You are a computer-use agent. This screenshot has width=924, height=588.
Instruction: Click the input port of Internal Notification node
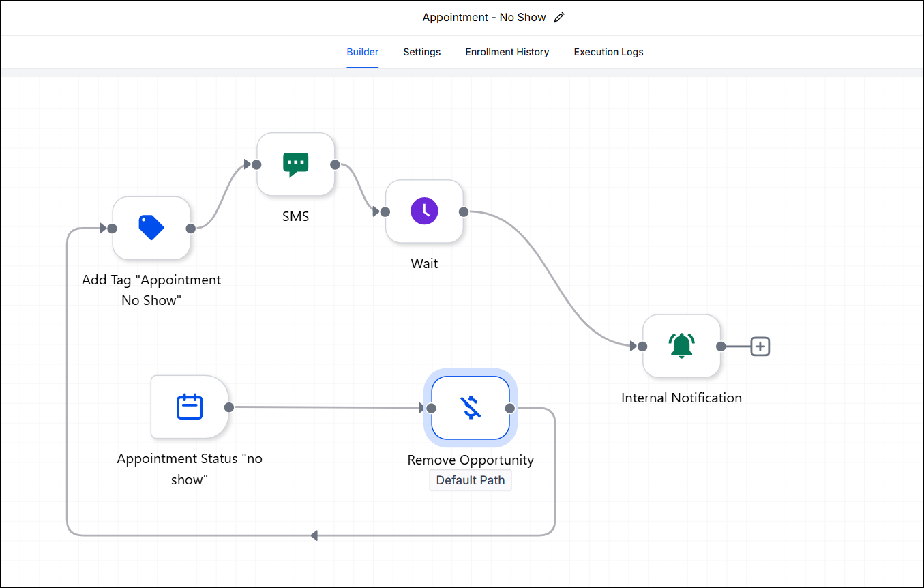coord(642,347)
